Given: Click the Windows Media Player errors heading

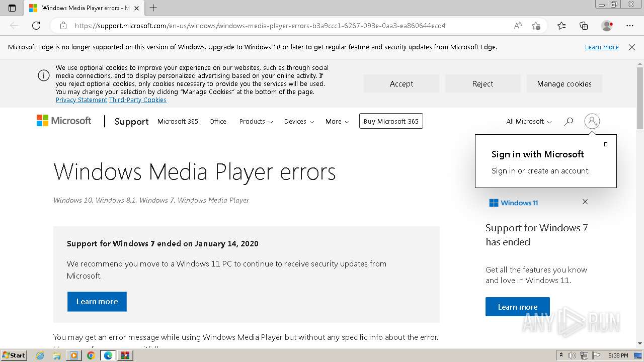Looking at the screenshot, I should tap(195, 172).
